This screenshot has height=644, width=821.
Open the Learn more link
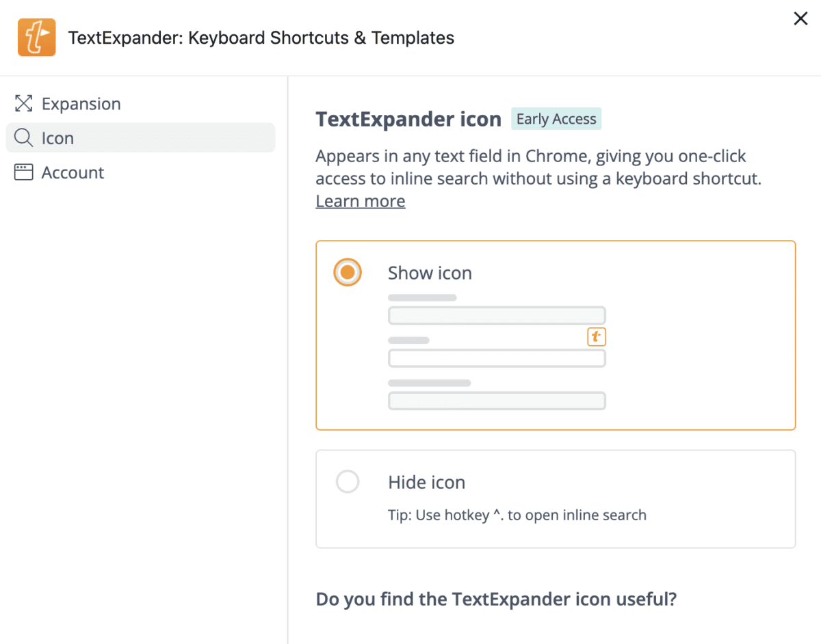pos(360,201)
